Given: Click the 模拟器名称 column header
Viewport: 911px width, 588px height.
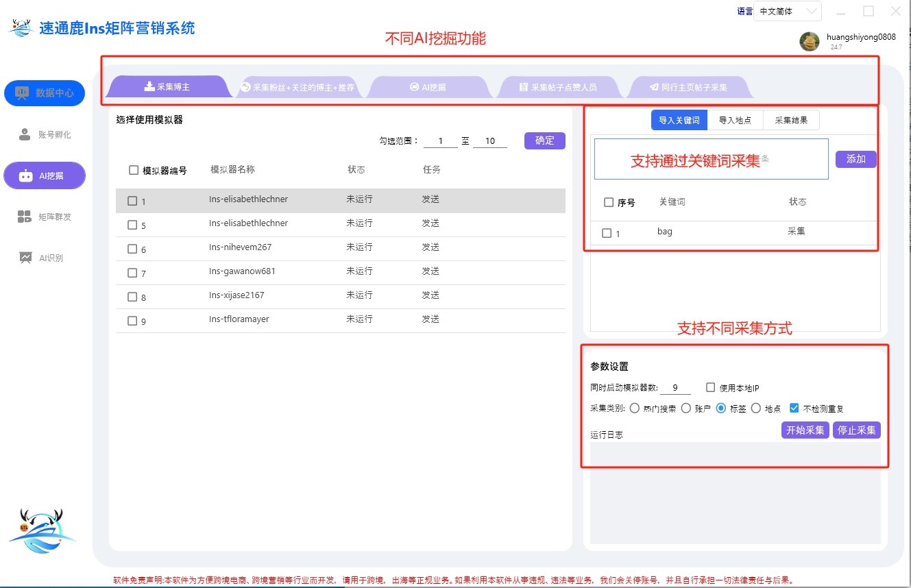Looking at the screenshot, I should click(232, 169).
